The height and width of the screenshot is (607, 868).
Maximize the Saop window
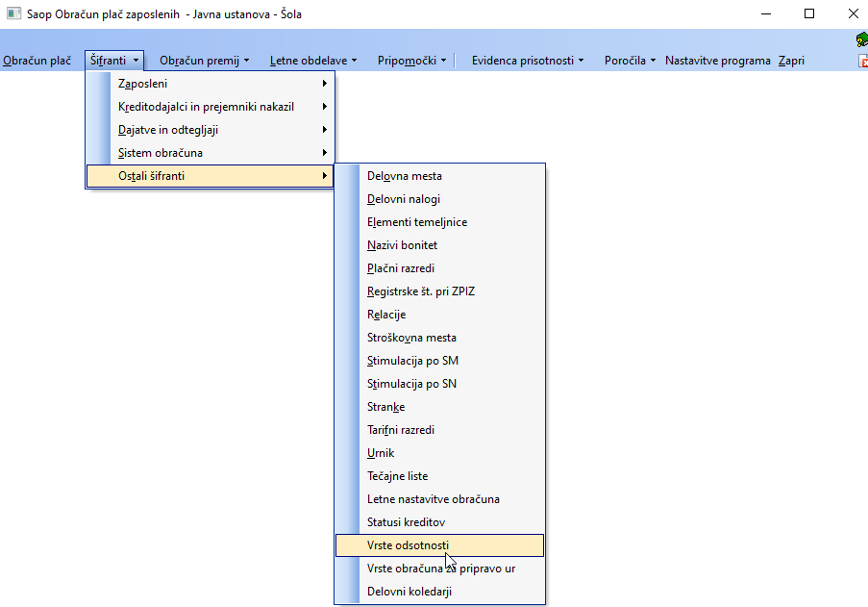(x=809, y=13)
